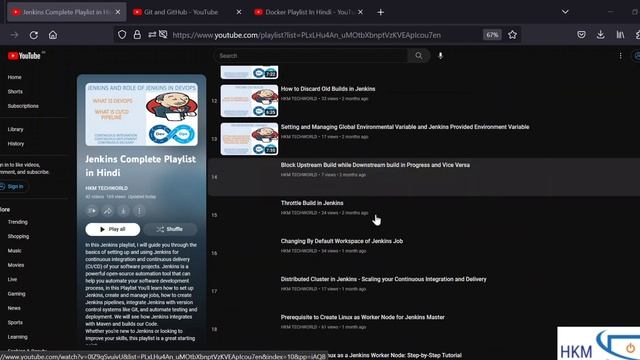Screen dimensions: 640x360
Task: Go to the Firefox home page icon
Action: tap(53, 35)
